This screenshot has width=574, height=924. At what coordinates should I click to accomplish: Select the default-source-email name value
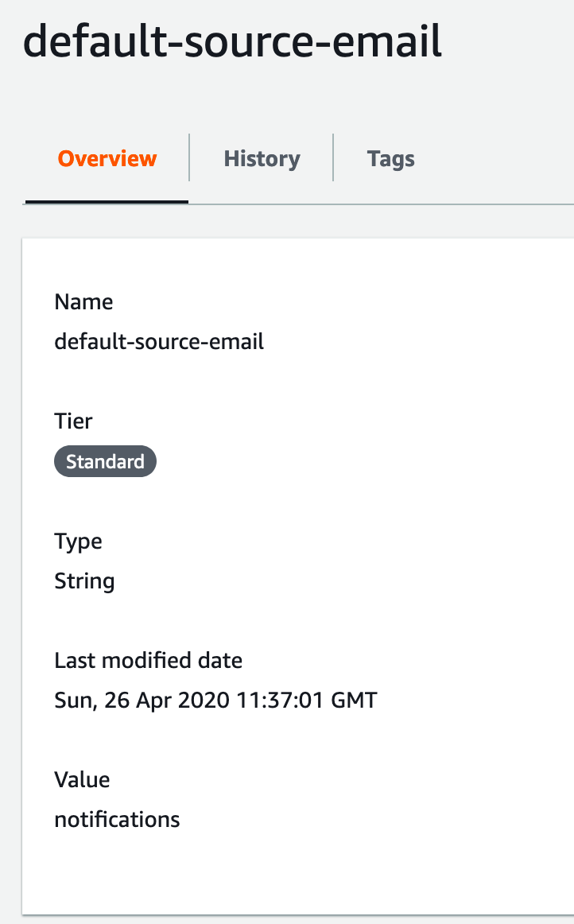159,342
